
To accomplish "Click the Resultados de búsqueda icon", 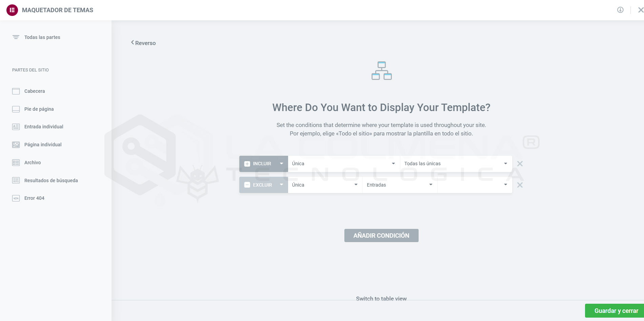I will click(16, 180).
